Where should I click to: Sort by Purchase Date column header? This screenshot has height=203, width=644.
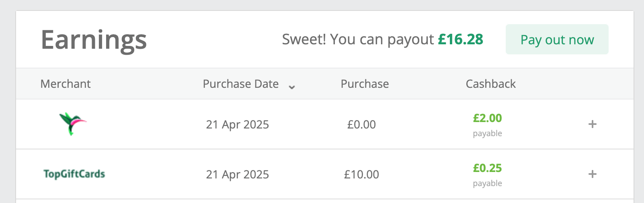(x=241, y=84)
